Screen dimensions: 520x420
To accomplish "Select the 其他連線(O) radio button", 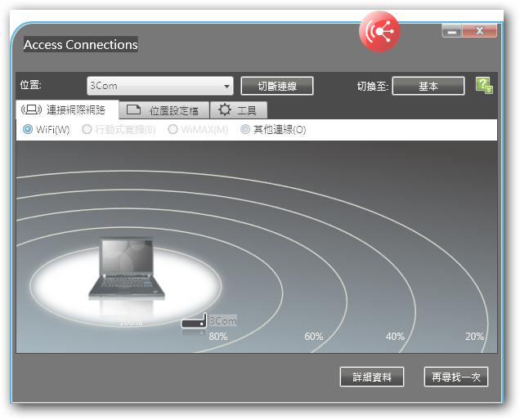I will pos(245,129).
